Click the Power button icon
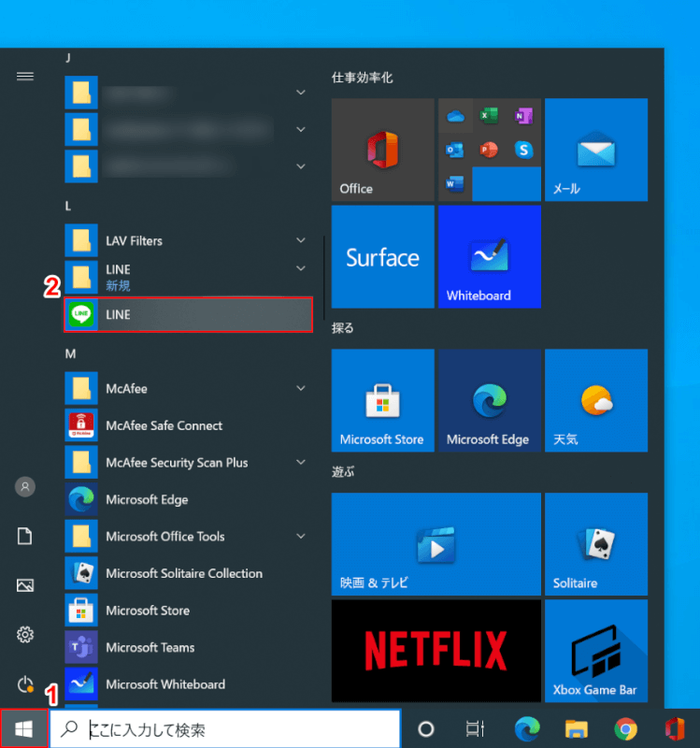Image resolution: width=700 pixels, height=748 pixels. click(25, 684)
